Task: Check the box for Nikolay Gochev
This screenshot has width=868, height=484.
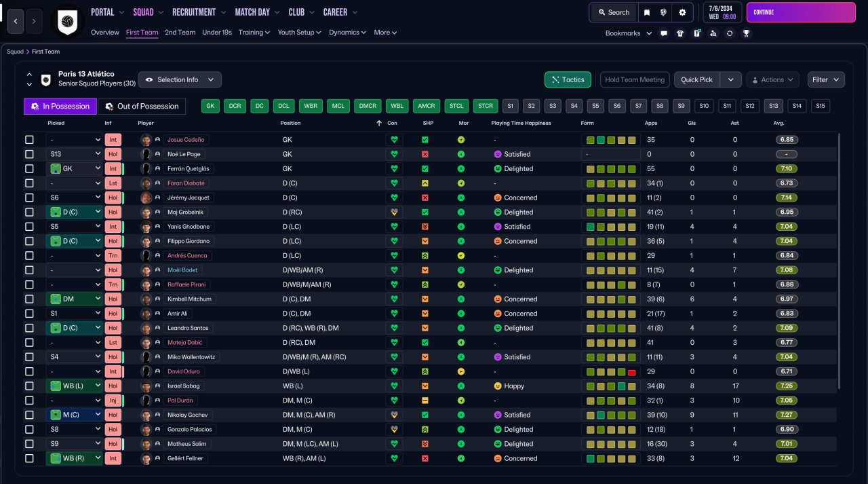Action: [29, 415]
